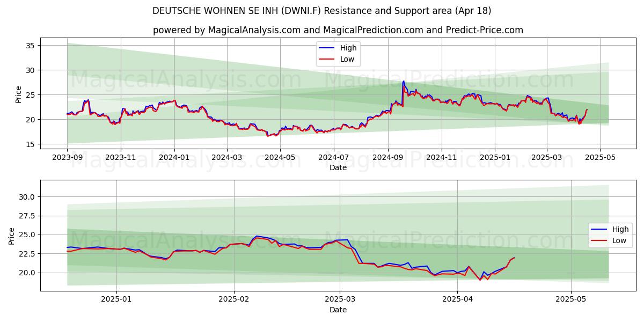The image size is (644, 322).
Task: Click the 30.0 y-axis tick of bottom chart
Action: click(27, 197)
